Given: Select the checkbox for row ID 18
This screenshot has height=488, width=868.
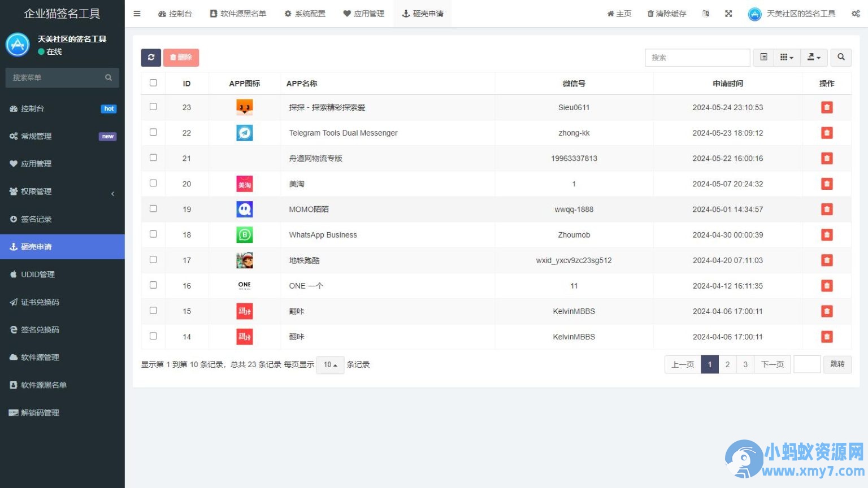Looking at the screenshot, I should [153, 233].
